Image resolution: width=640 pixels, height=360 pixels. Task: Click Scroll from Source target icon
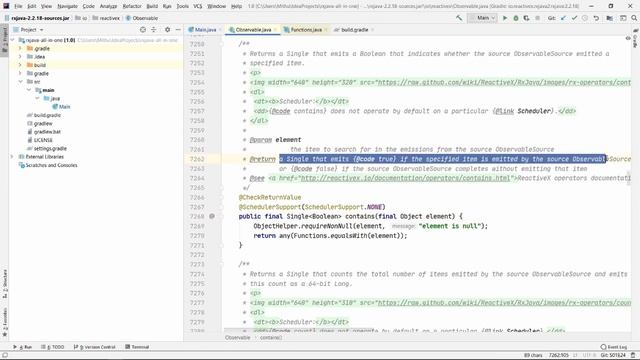[x=142, y=30]
